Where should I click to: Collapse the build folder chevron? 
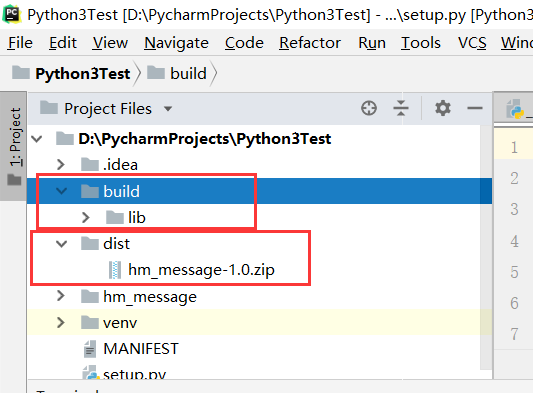click(62, 191)
